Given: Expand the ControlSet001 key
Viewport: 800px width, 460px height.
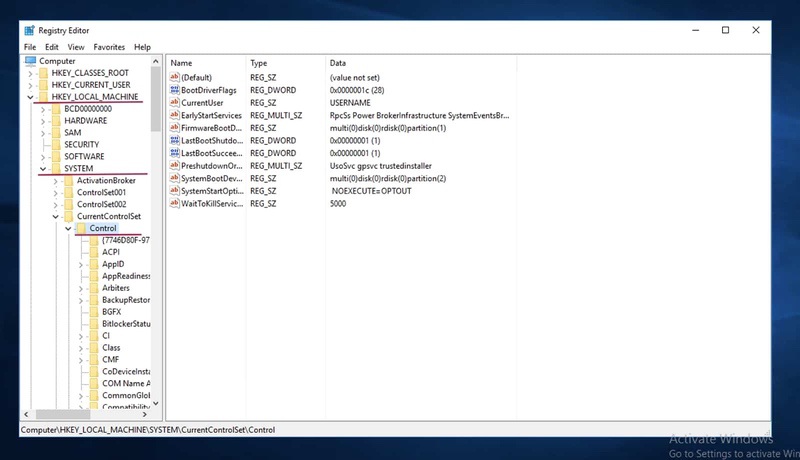Looking at the screenshot, I should [x=56, y=193].
